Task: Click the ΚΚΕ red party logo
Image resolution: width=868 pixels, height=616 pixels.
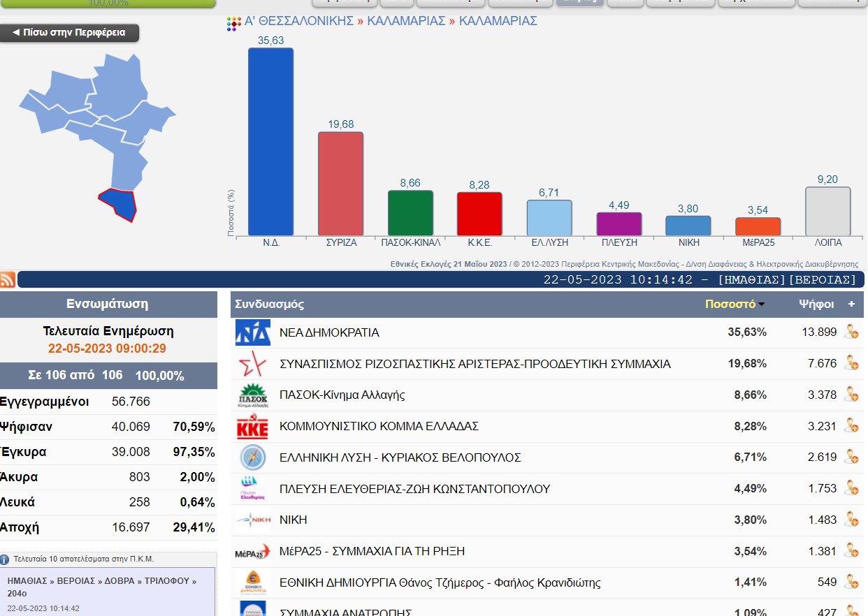Action: (252, 427)
